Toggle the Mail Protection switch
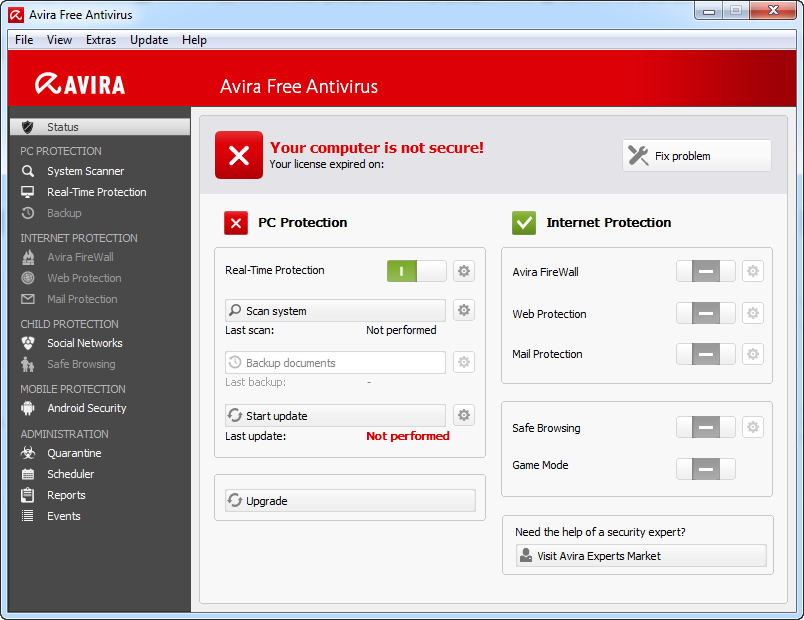The image size is (804, 620). click(x=706, y=354)
